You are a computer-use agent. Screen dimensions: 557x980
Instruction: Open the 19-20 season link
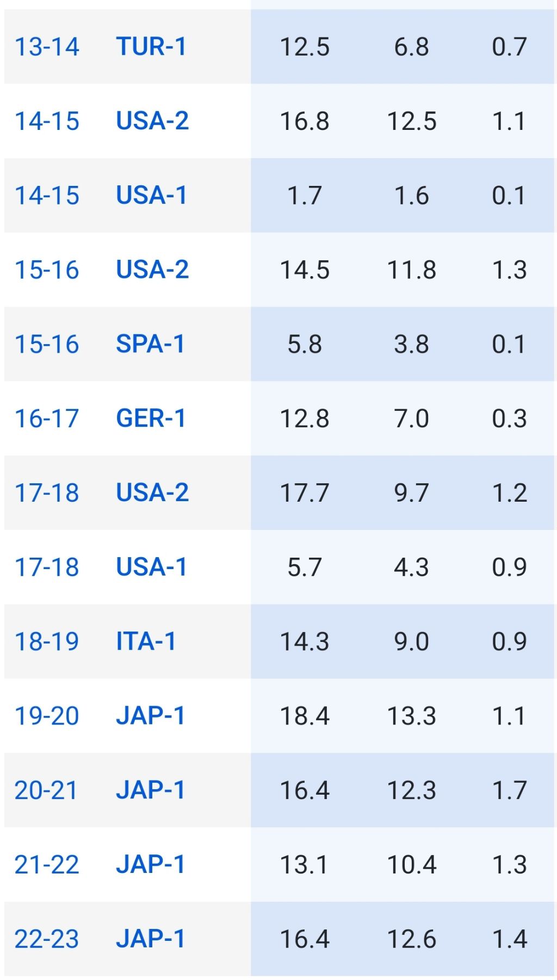[x=47, y=716]
